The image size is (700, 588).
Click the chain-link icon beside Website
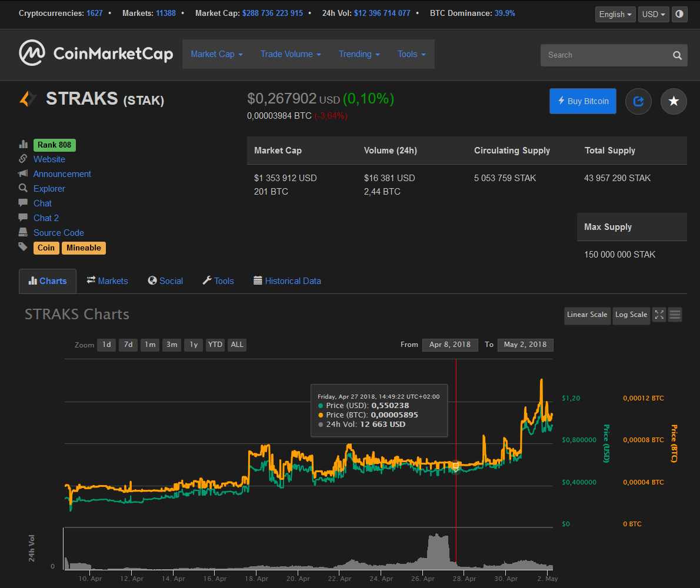click(x=23, y=159)
